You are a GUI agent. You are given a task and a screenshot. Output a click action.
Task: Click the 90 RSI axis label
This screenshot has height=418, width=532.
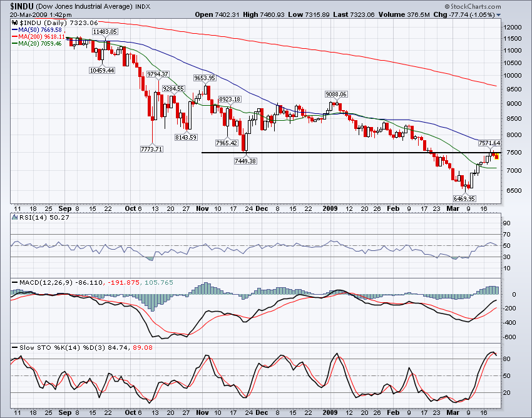(507, 223)
